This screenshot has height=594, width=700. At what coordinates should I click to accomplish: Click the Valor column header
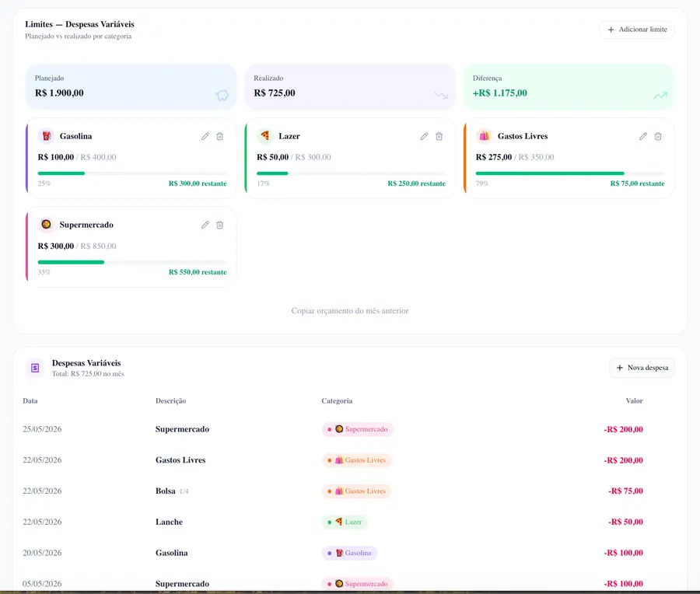pos(634,400)
